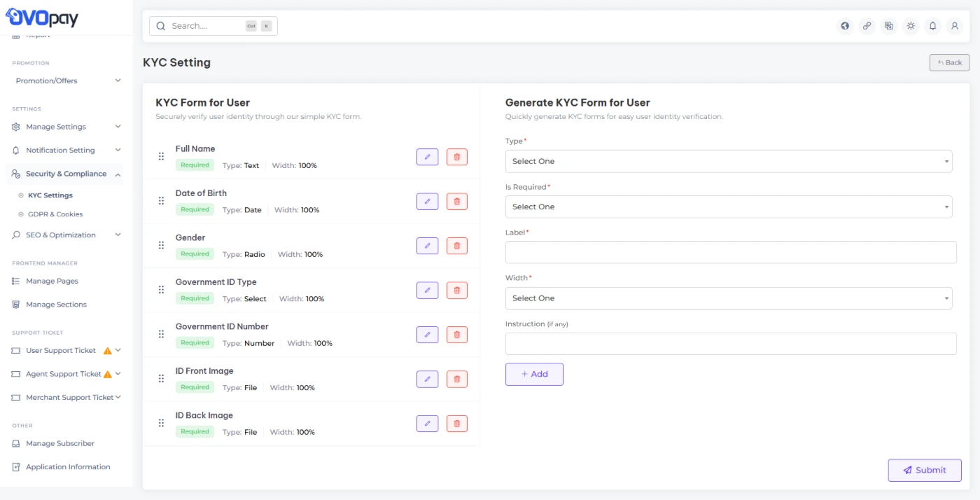Delete the Government ID Number field
This screenshot has height=500, width=980.
pyautogui.click(x=456, y=335)
